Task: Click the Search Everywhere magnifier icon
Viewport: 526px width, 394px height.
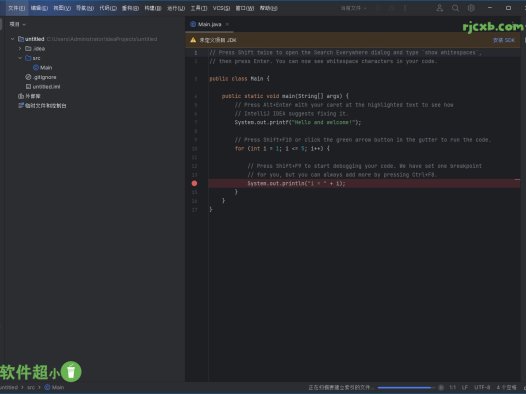Action: coord(455,8)
